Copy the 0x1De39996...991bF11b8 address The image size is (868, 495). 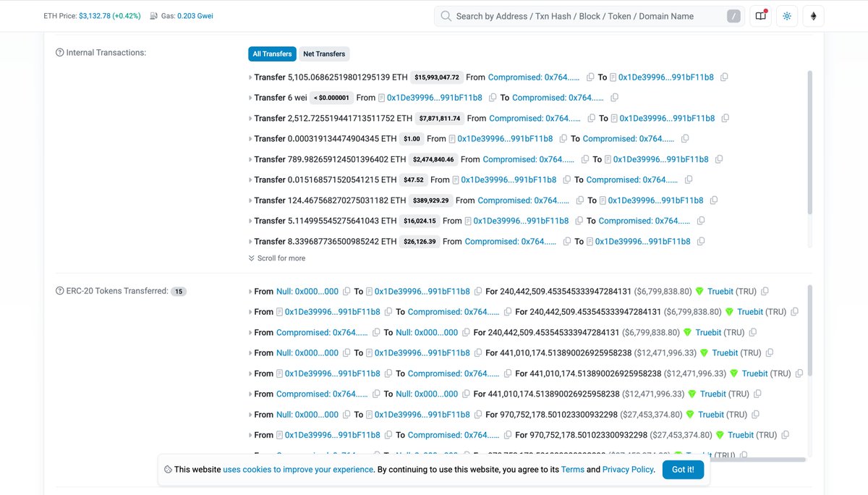724,77
